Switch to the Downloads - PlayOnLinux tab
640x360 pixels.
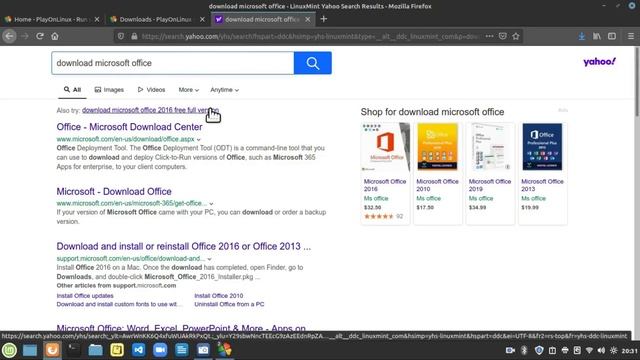click(x=156, y=19)
